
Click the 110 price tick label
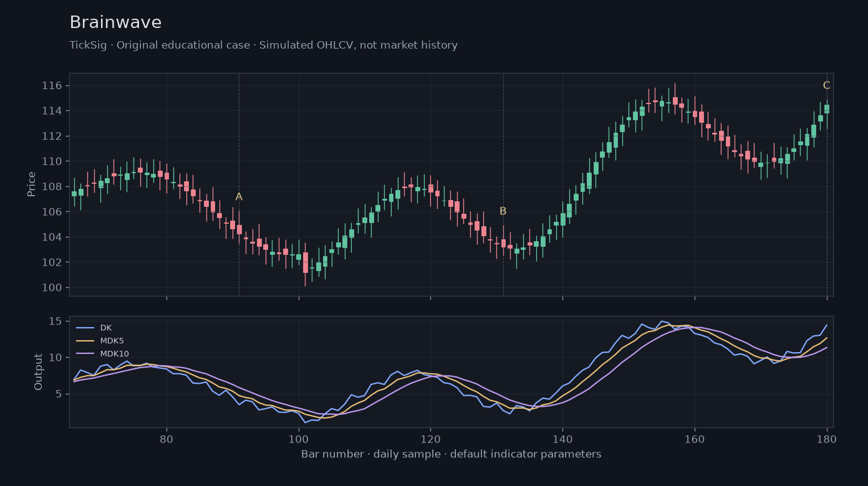(x=52, y=161)
